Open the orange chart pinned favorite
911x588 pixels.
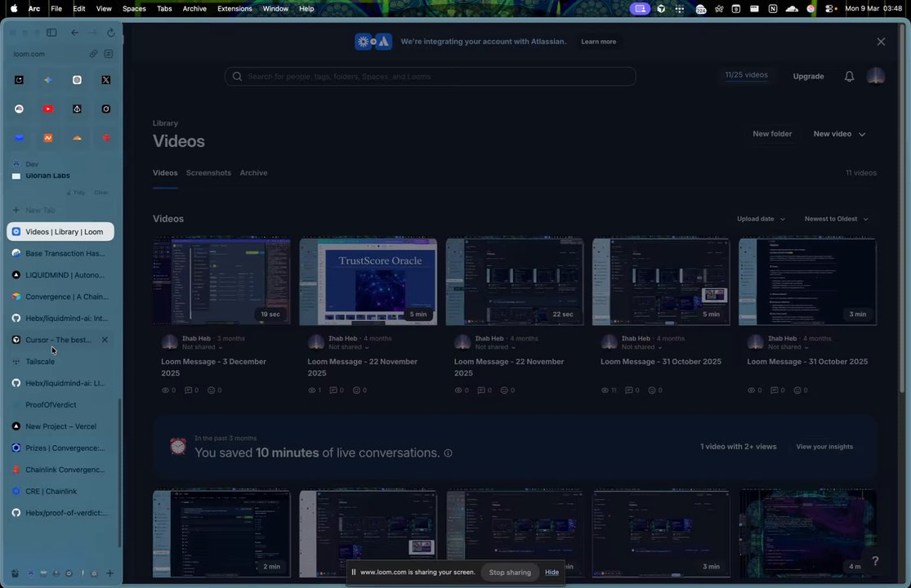47,138
